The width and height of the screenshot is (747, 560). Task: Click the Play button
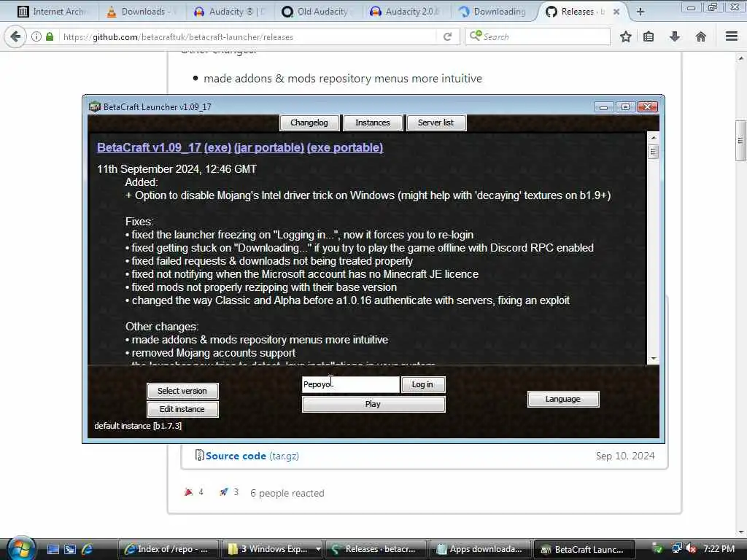pos(373,404)
